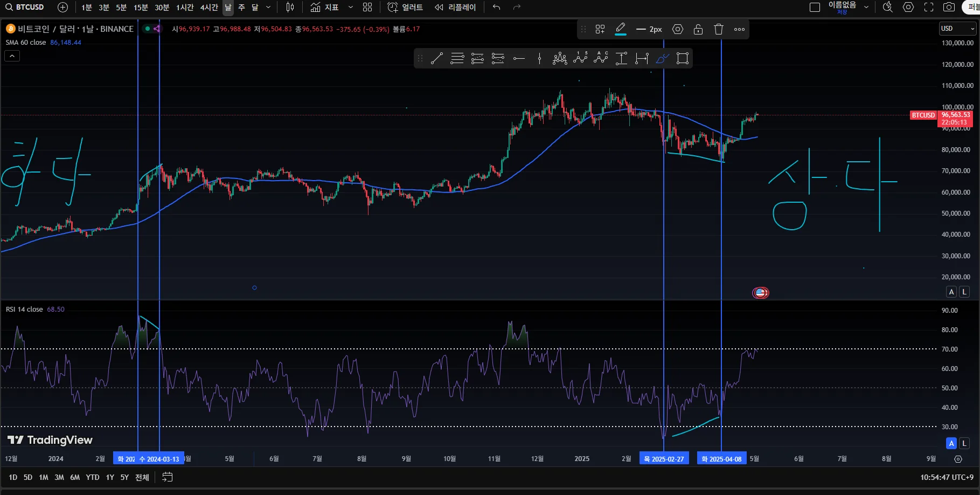Toggle log scale L on price pane
This screenshot has width=980, height=495.
[x=964, y=292]
